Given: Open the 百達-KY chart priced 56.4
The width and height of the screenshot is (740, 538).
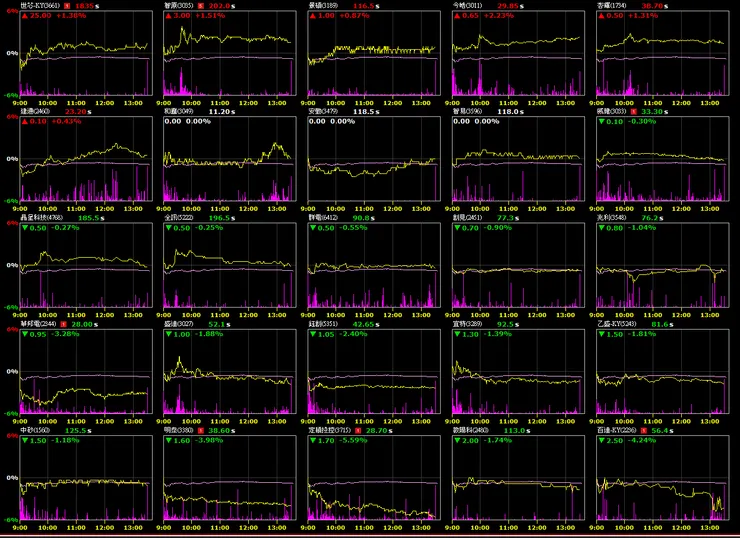Looking at the screenshot, I should (663, 478).
